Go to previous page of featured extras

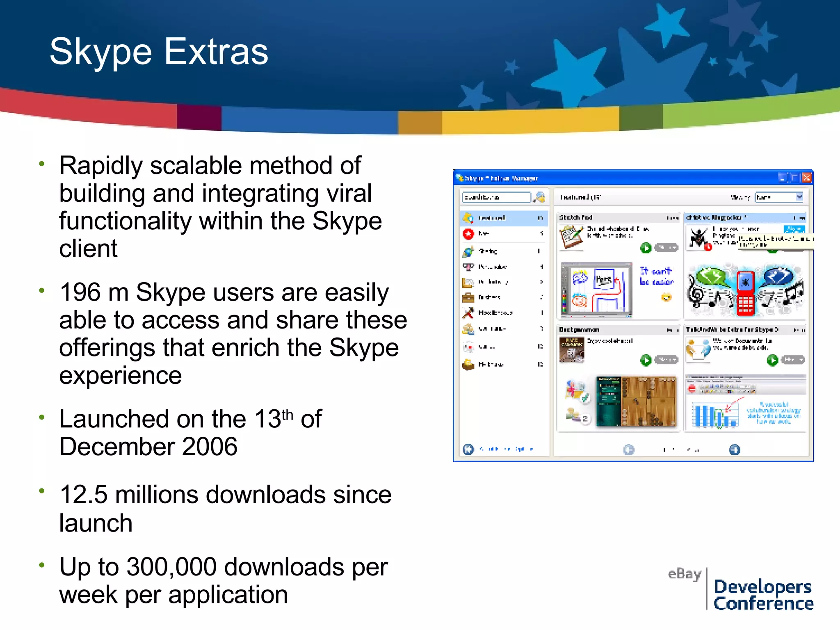[629, 450]
